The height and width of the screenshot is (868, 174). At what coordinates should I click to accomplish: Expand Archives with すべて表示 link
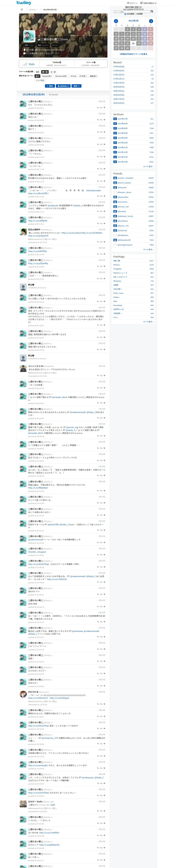tap(148, 167)
